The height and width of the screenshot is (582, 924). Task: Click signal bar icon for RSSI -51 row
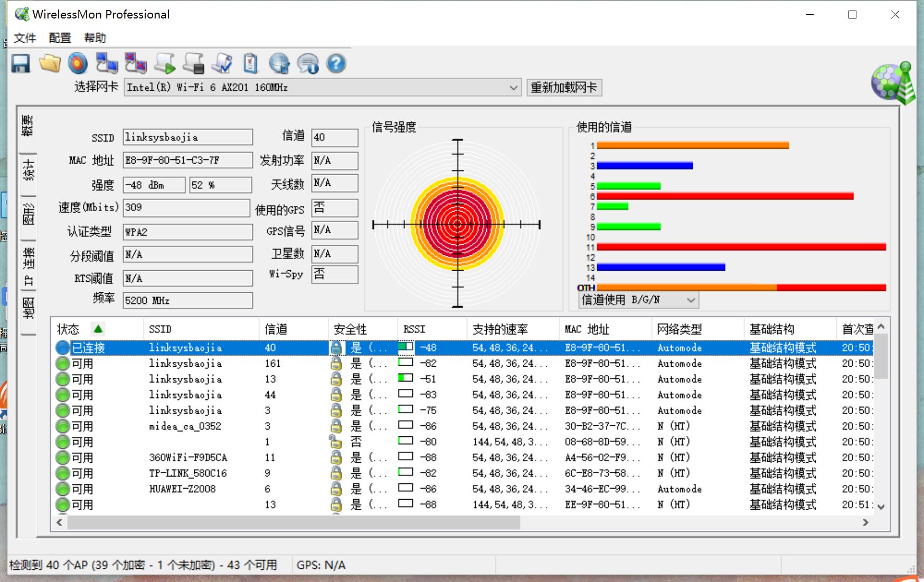[x=406, y=378]
